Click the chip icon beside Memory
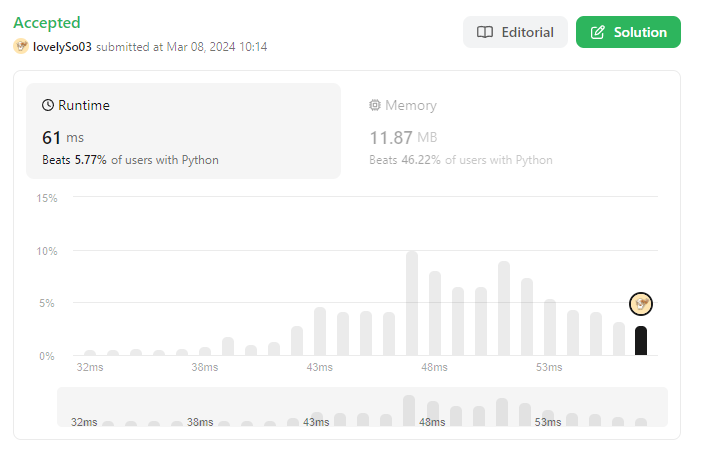The width and height of the screenshot is (701, 452). click(x=375, y=105)
